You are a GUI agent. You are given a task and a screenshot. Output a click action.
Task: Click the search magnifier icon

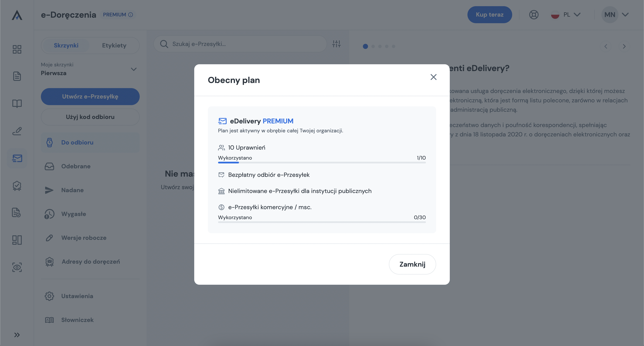point(164,44)
